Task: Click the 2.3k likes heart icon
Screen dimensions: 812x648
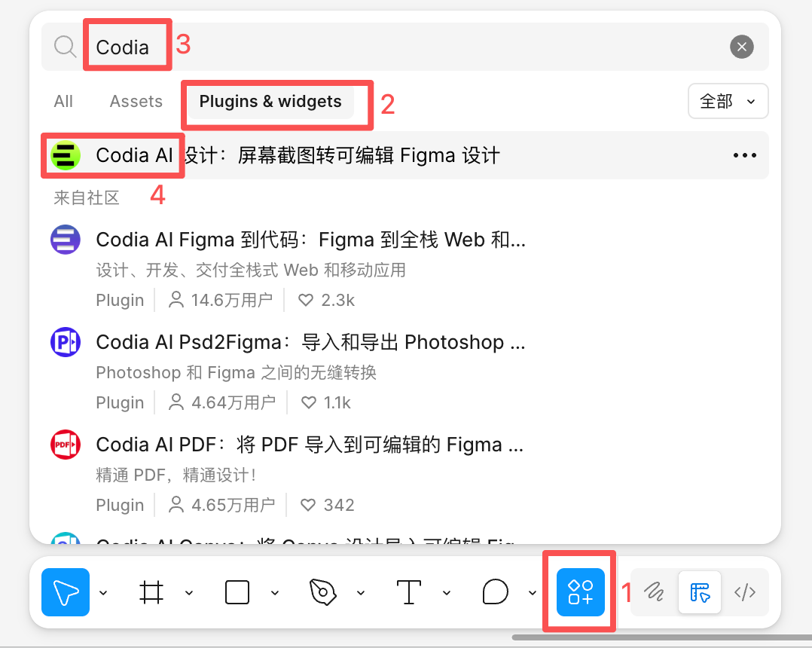Action: coord(306,300)
